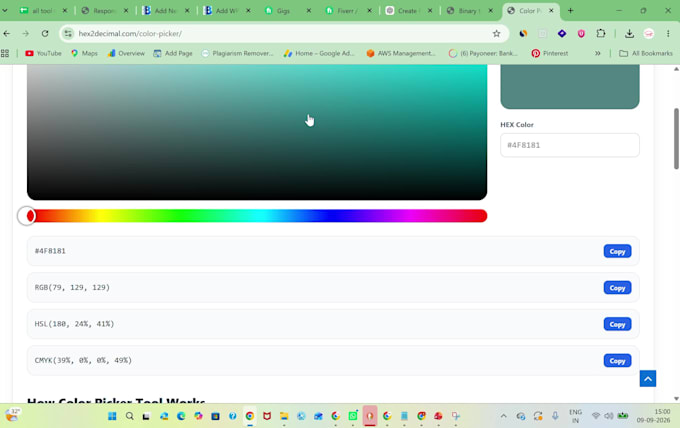680x428 pixels.
Task: Open the AWS Management bookmark
Action: (x=401, y=53)
